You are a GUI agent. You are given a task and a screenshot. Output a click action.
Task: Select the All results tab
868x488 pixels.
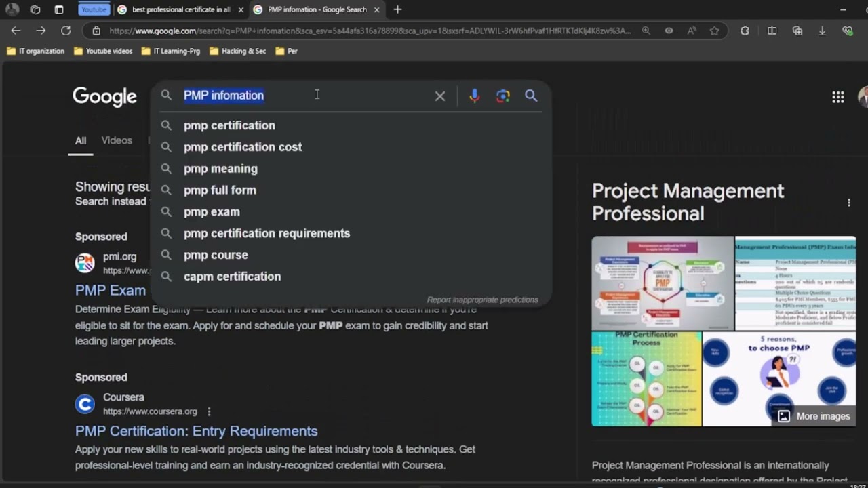coord(81,140)
